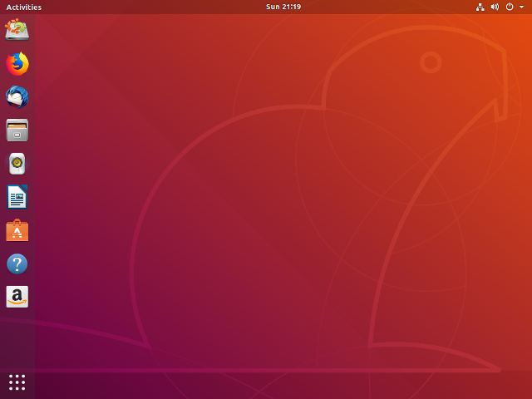Viewport: 532px width, 399px height.
Task: Launch Rhythmbox music player
Action: (x=17, y=164)
